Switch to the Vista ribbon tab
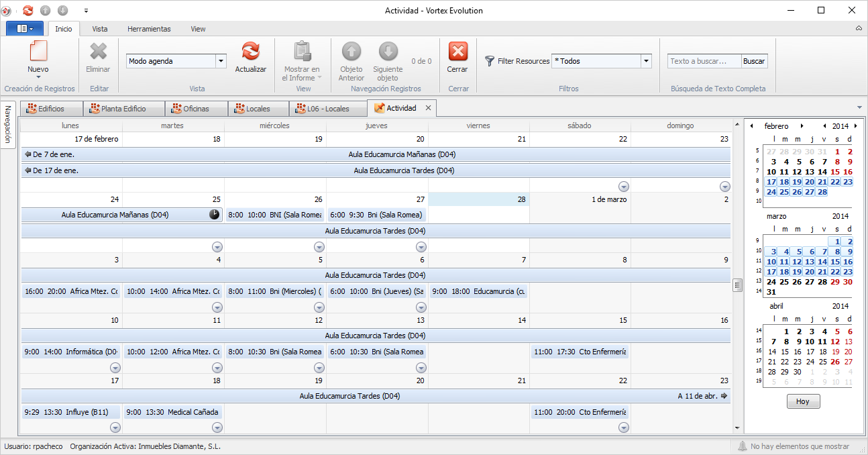Screen dimensions: 868x455 point(100,29)
